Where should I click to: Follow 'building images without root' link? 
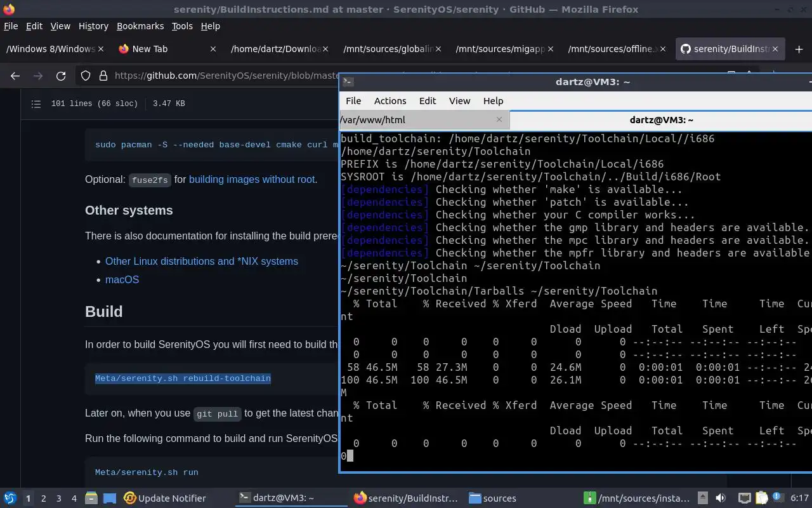pos(252,180)
